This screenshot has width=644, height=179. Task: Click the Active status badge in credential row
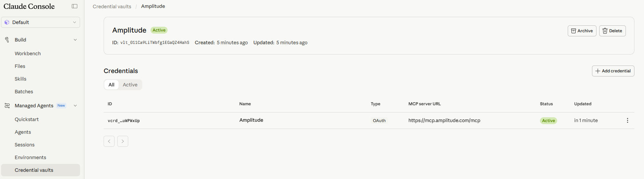(548, 121)
